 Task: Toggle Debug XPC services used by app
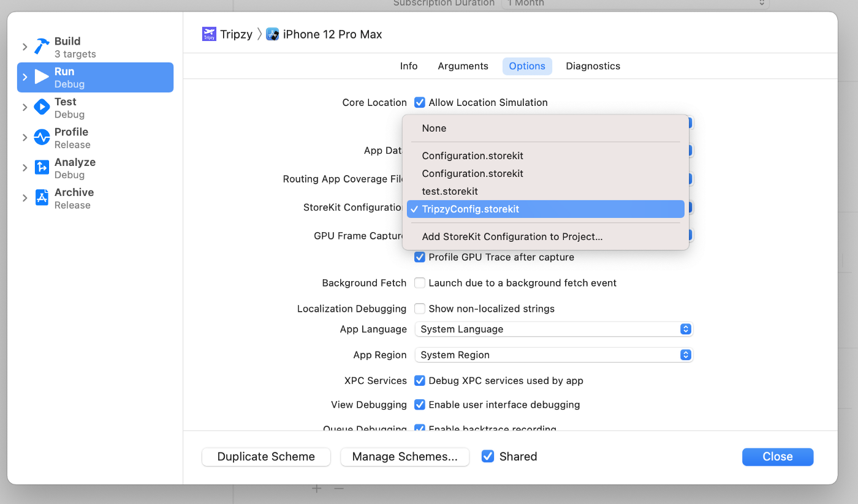(x=420, y=380)
